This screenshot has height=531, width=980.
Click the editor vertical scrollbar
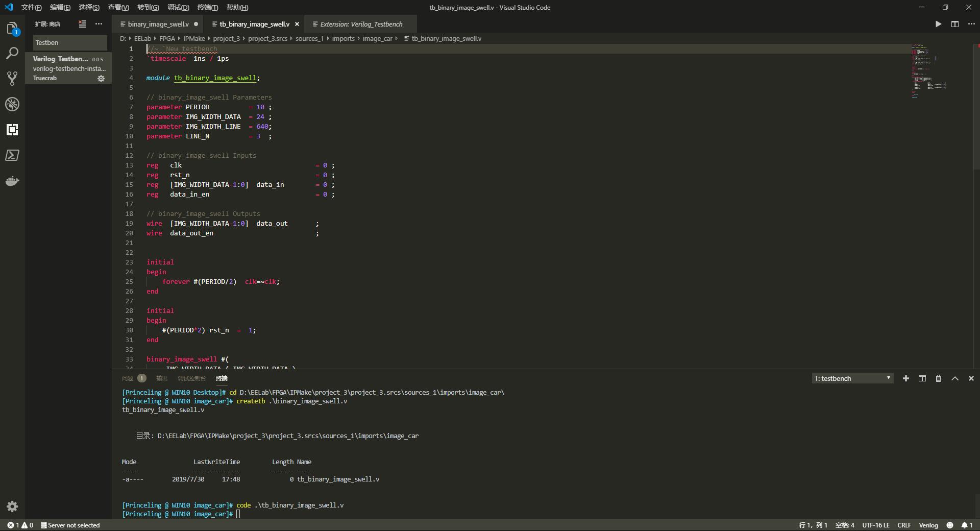[977, 107]
